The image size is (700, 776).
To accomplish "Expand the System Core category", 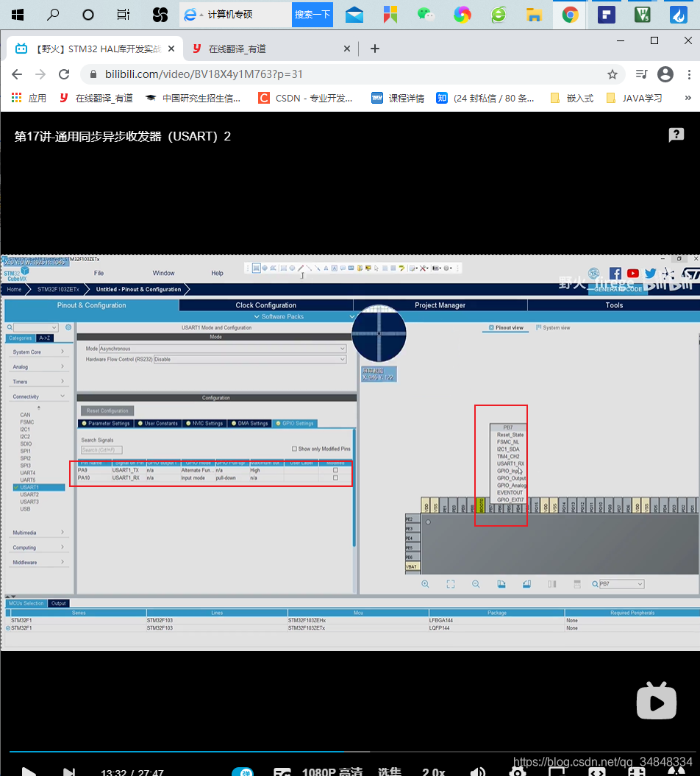I will [38, 352].
